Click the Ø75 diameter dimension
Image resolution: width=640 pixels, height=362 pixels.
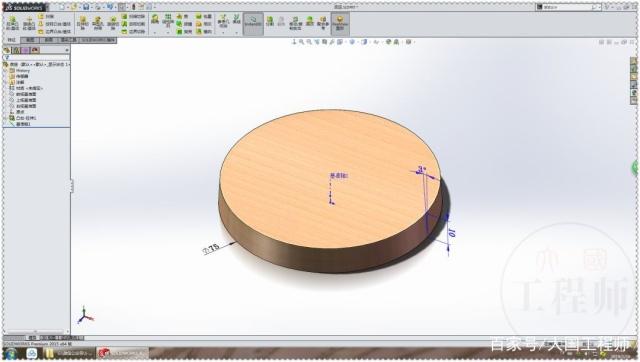coord(211,248)
